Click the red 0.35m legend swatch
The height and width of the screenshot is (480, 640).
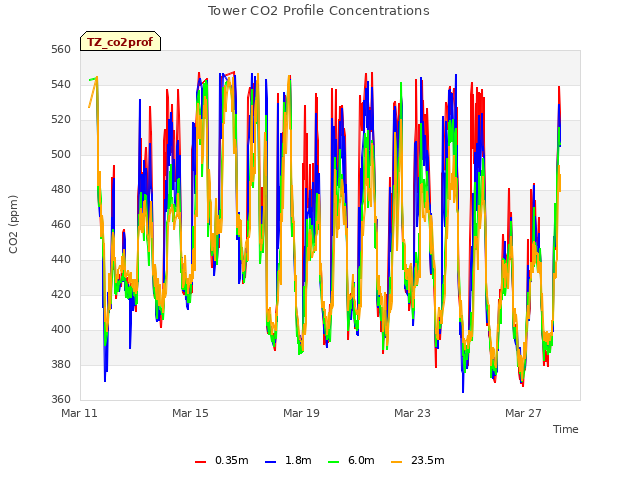pos(200,462)
